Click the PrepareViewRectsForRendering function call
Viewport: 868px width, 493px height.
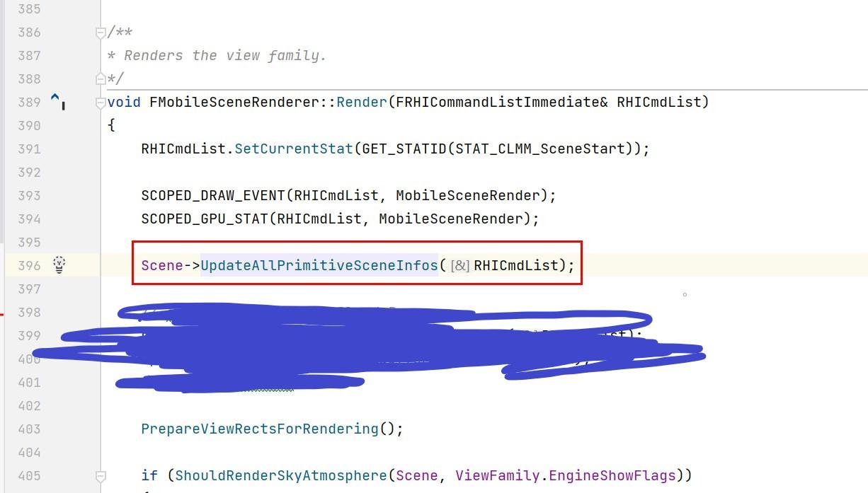[x=260, y=429]
